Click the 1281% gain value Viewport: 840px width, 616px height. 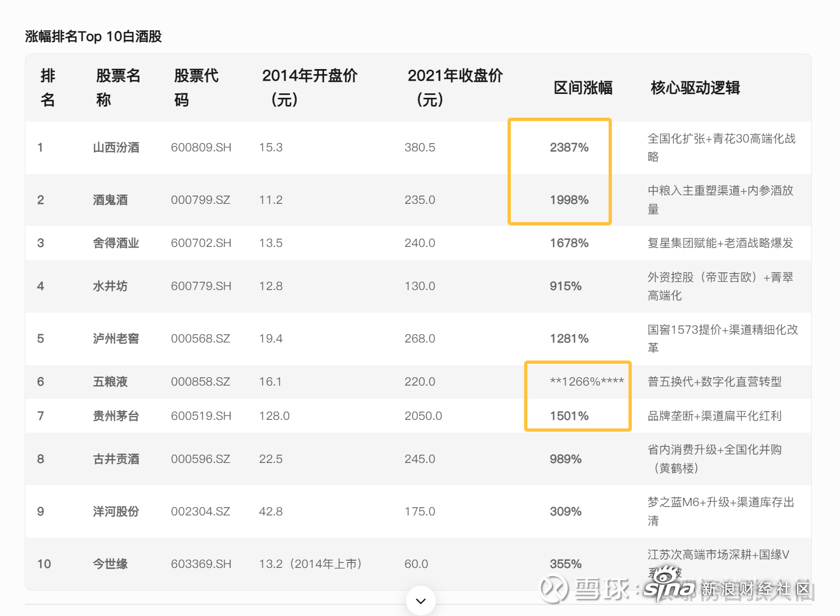(569, 339)
